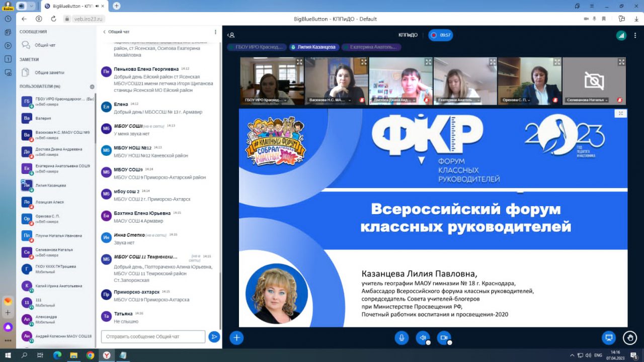Viewport: 644px width, 362px height.
Task: Toggle the user list panel icon
Action: click(x=231, y=35)
